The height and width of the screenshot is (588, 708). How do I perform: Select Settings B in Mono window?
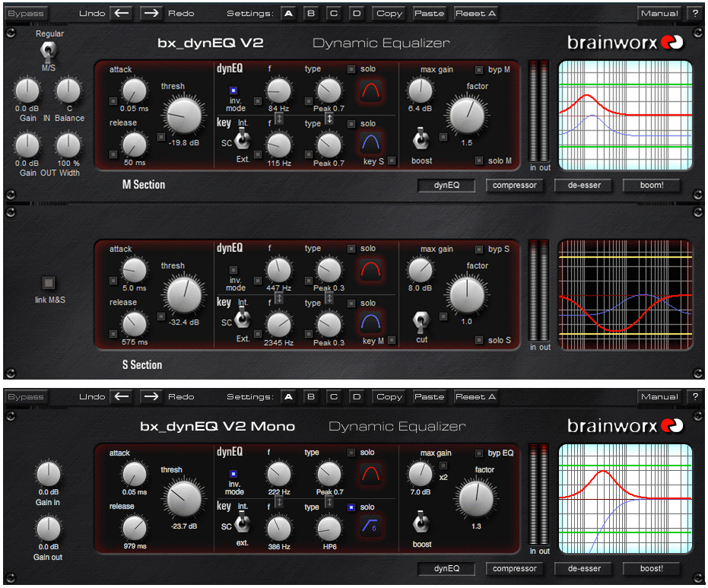[311, 396]
